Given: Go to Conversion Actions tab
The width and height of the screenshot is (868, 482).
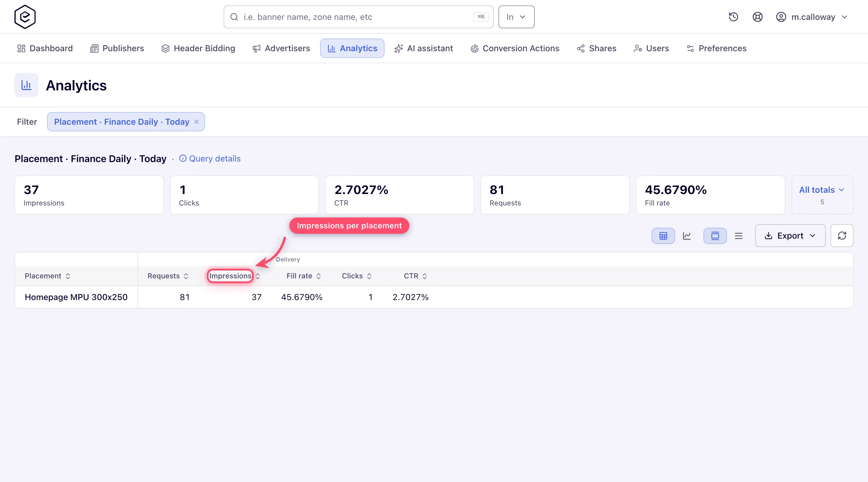Looking at the screenshot, I should click(515, 48).
